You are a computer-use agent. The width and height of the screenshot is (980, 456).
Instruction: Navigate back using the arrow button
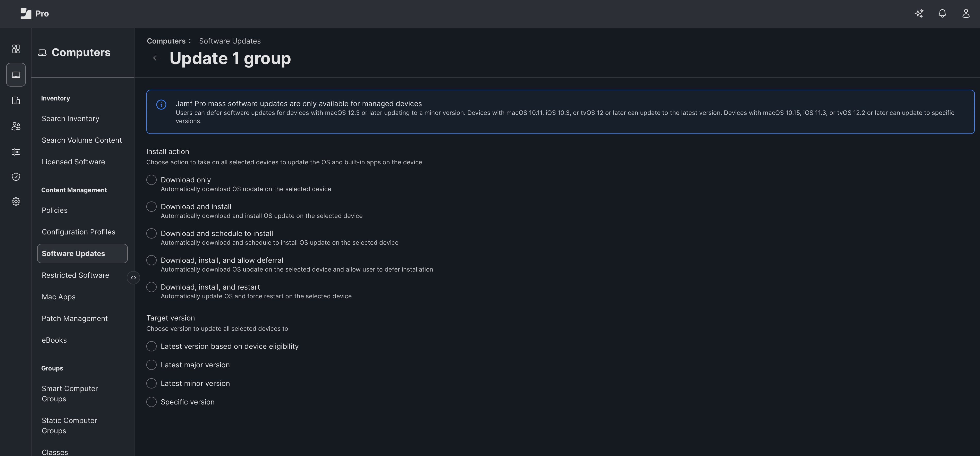click(x=157, y=58)
